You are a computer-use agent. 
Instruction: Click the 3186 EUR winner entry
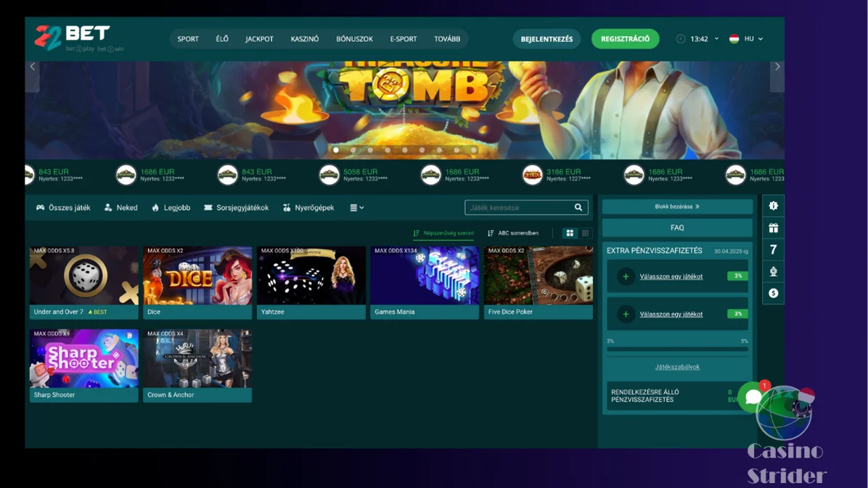pos(557,175)
